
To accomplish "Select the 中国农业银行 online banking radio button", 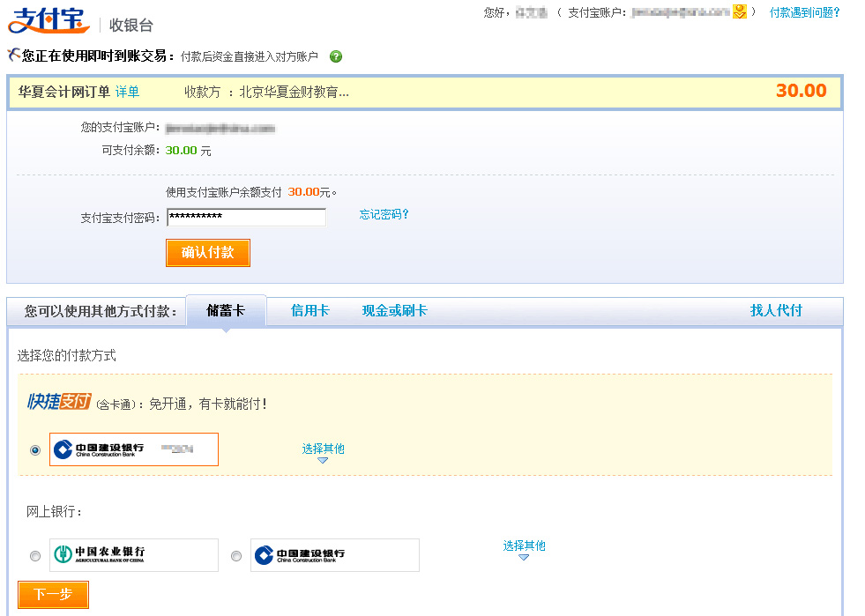I will coord(35,556).
